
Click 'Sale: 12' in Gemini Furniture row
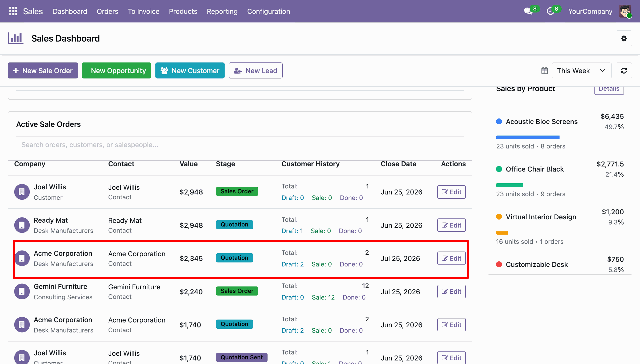point(323,297)
